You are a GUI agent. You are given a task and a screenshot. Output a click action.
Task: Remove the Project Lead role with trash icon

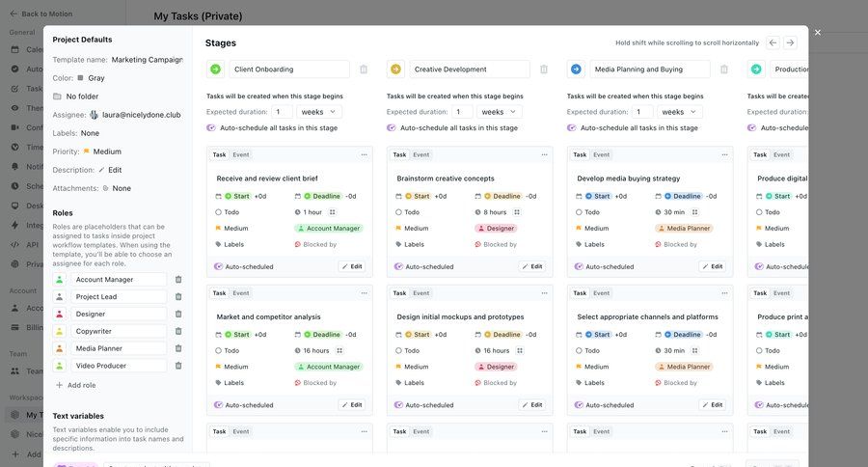[x=178, y=297]
